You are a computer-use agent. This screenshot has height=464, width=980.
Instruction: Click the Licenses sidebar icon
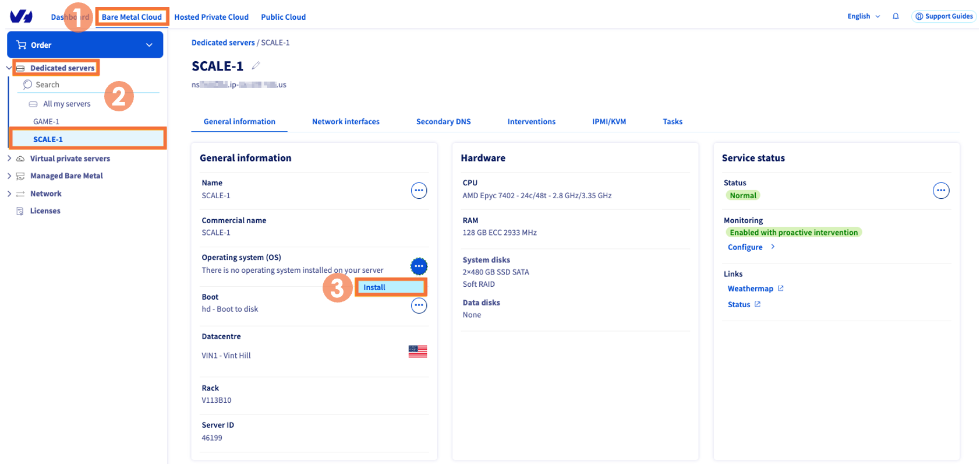[x=20, y=211]
